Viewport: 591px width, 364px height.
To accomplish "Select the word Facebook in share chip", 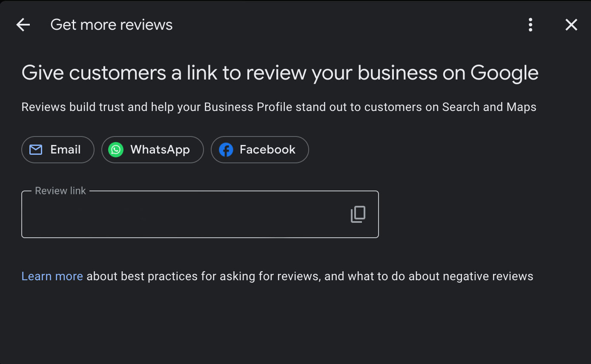I will tap(267, 150).
